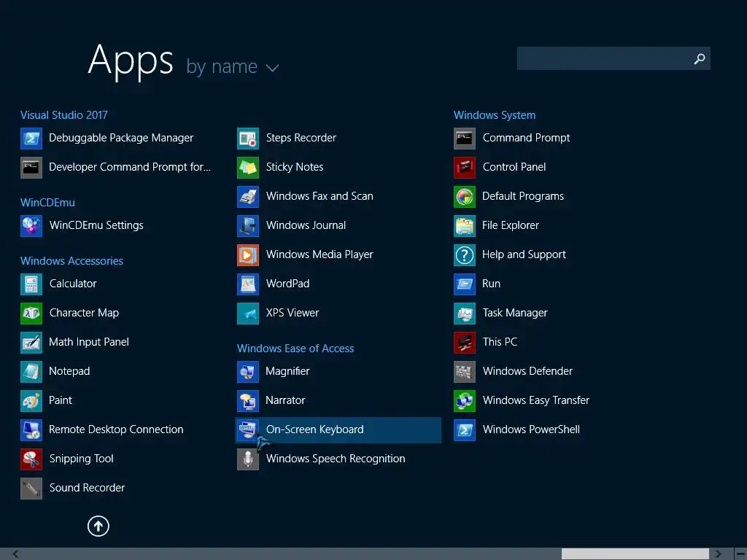
Task: Open the This PC icon
Action: (x=465, y=342)
